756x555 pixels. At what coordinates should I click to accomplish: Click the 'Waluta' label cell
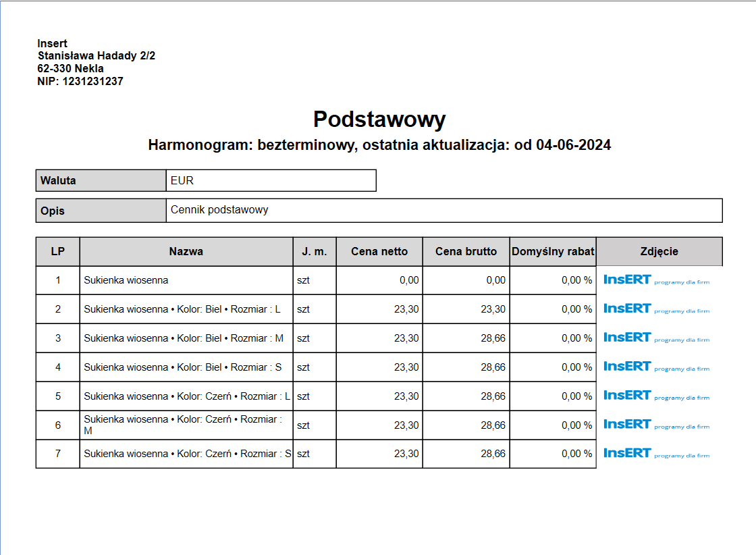coord(101,180)
